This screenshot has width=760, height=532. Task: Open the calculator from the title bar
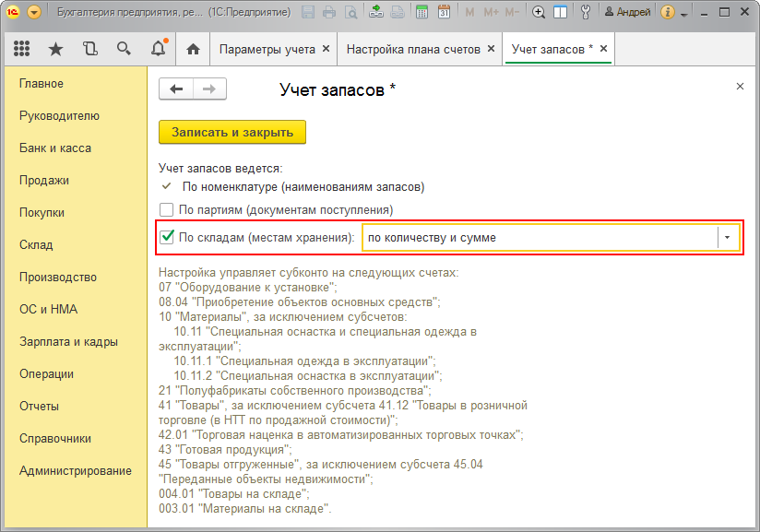[423, 12]
